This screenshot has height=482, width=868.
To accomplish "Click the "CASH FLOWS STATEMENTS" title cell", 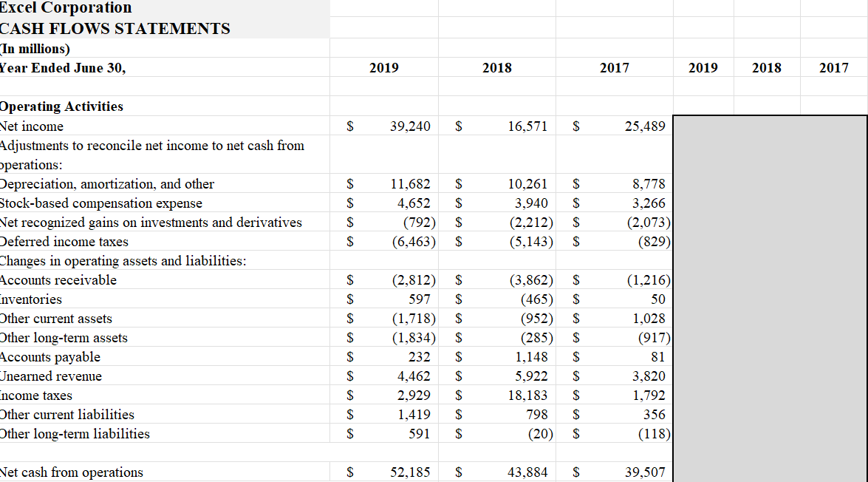I will pyautogui.click(x=115, y=28).
